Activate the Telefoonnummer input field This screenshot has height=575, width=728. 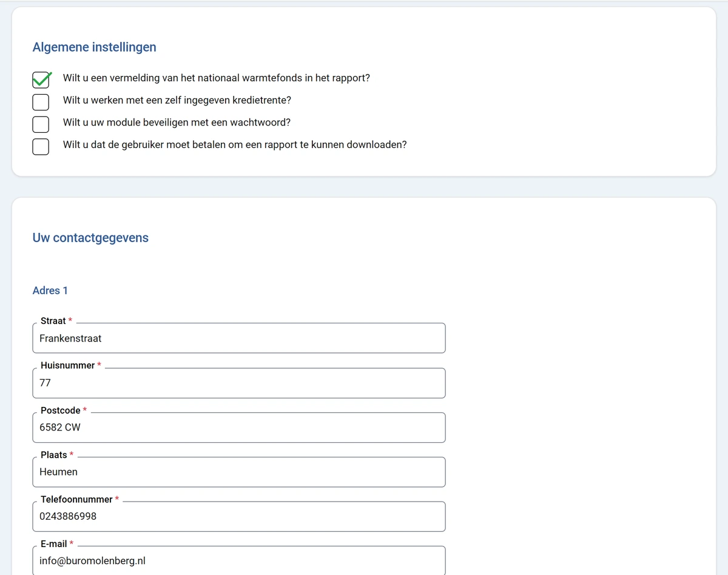tap(239, 516)
